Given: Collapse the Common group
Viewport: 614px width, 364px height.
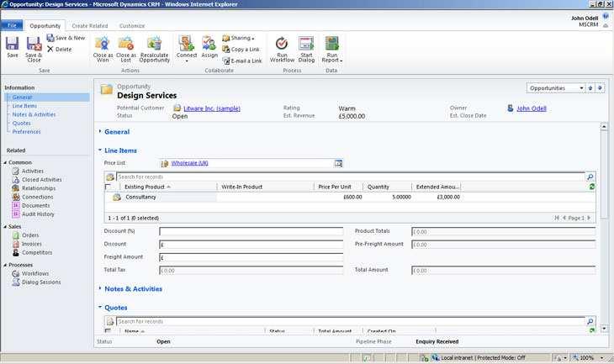Looking at the screenshot, I should tap(6, 162).
